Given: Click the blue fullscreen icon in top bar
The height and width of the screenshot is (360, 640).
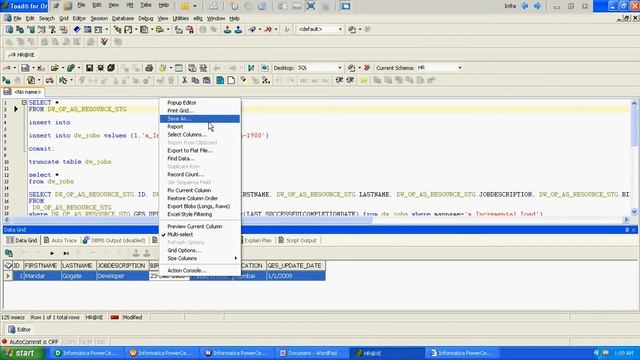Looking at the screenshot, I should (x=311, y=6).
